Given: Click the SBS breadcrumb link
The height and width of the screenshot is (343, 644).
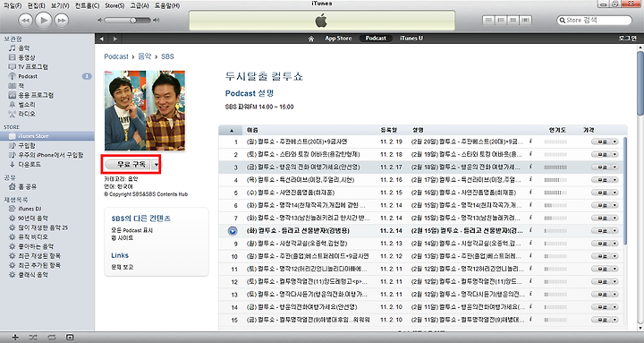Looking at the screenshot, I should tap(167, 56).
